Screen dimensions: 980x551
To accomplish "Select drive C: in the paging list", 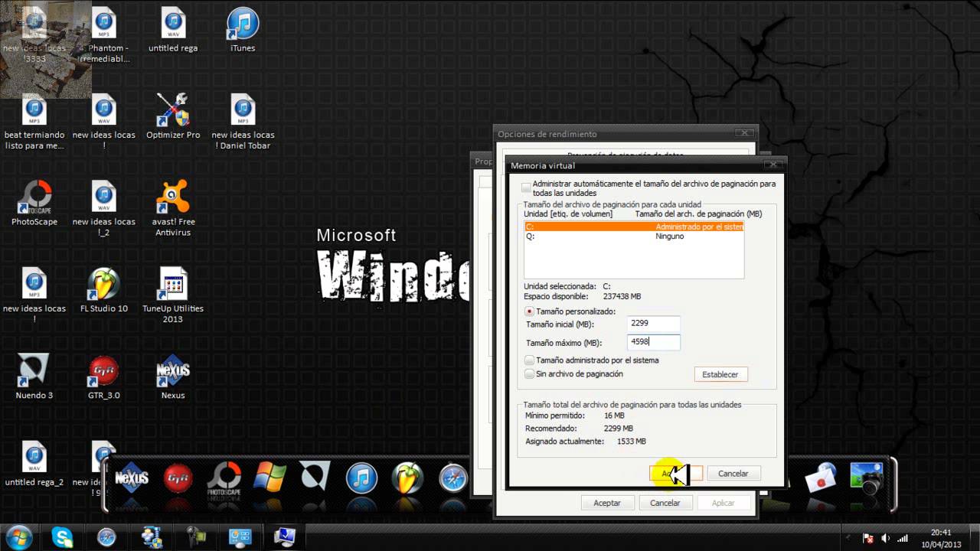I will (x=633, y=227).
